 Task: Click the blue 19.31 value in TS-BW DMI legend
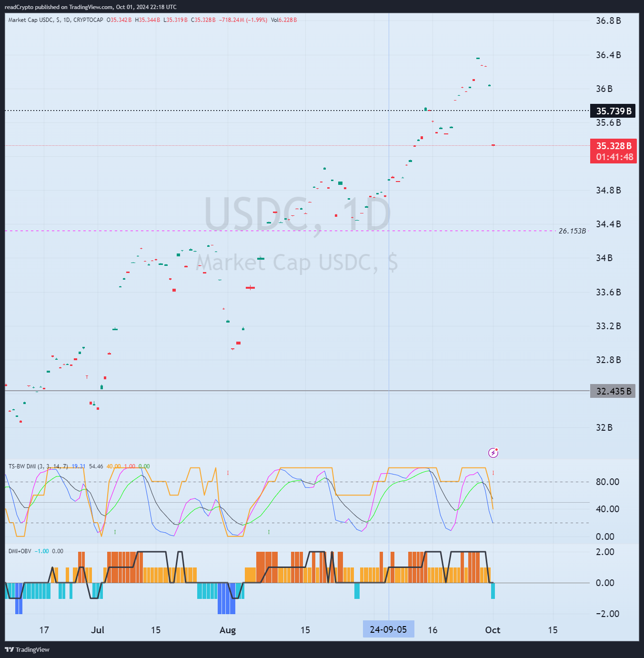tap(79, 466)
